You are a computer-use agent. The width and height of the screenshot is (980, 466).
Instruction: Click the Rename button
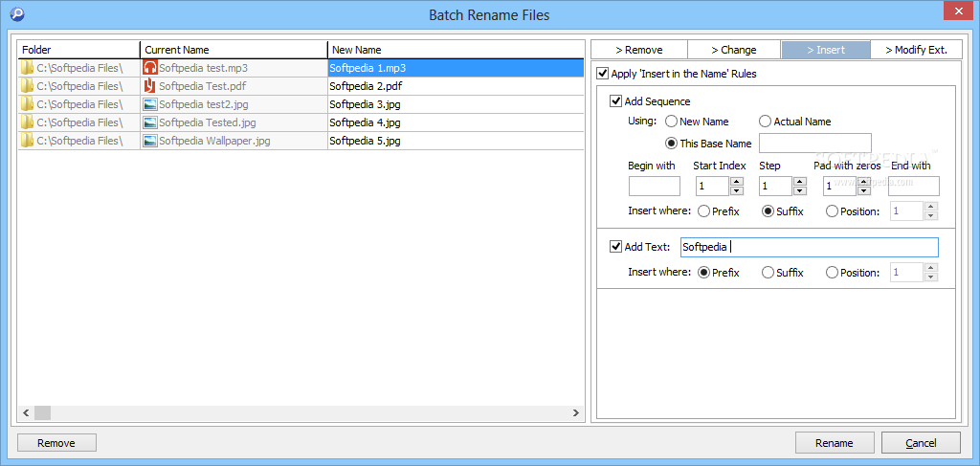tap(835, 443)
